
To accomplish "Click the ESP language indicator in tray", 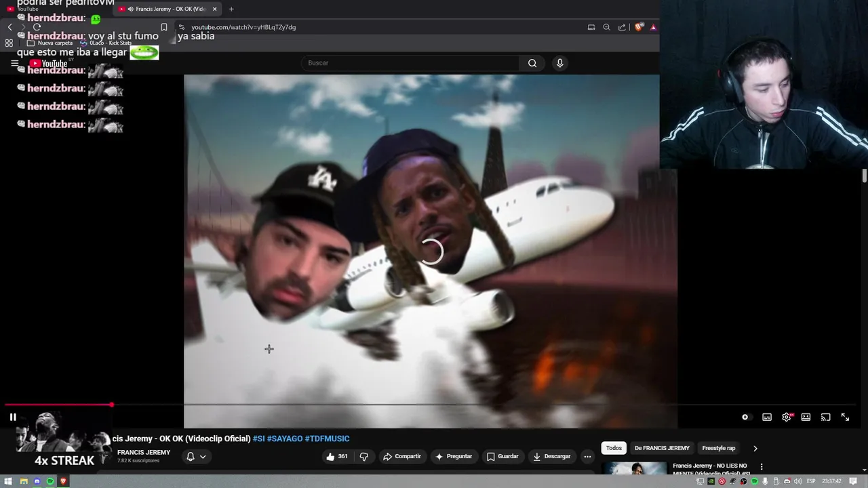I will point(811,481).
